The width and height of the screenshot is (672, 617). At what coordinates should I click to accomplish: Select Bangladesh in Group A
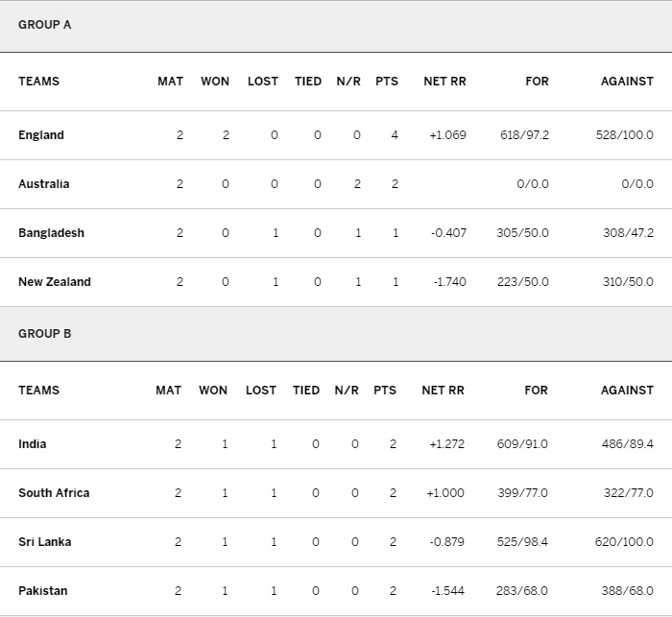pyautogui.click(x=51, y=233)
